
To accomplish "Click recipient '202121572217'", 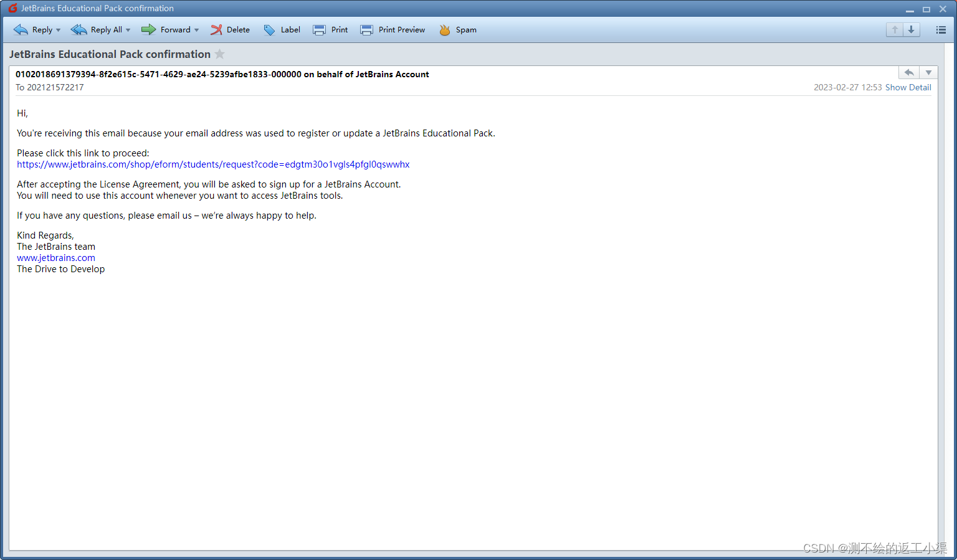I will [55, 87].
